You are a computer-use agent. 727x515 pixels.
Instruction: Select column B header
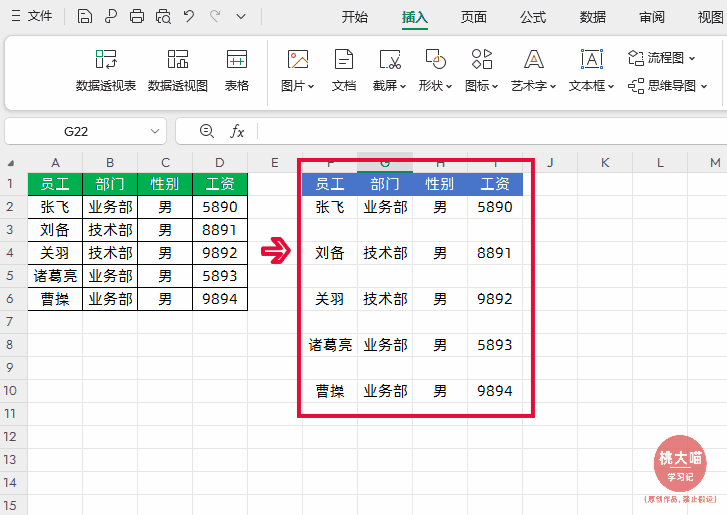coord(110,163)
